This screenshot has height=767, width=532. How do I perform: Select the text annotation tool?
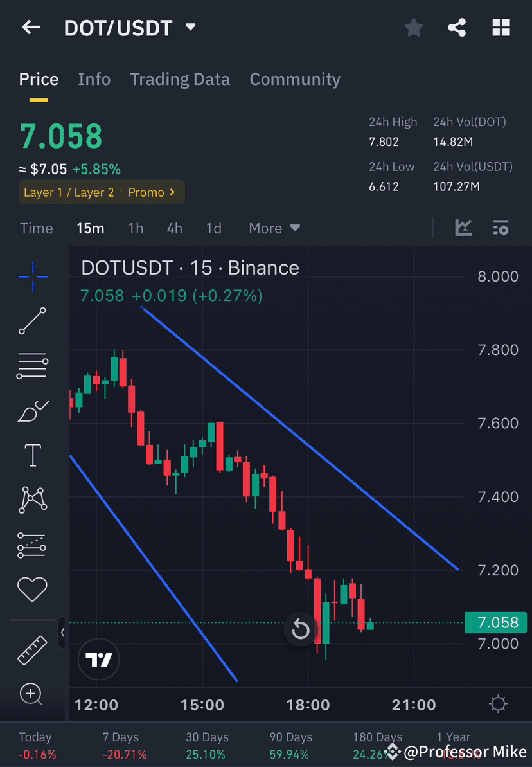coord(32,455)
